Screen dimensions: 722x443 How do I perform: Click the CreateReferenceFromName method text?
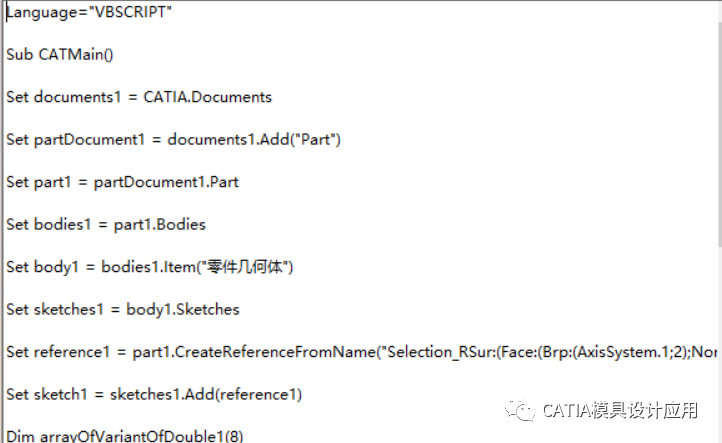click(x=275, y=352)
